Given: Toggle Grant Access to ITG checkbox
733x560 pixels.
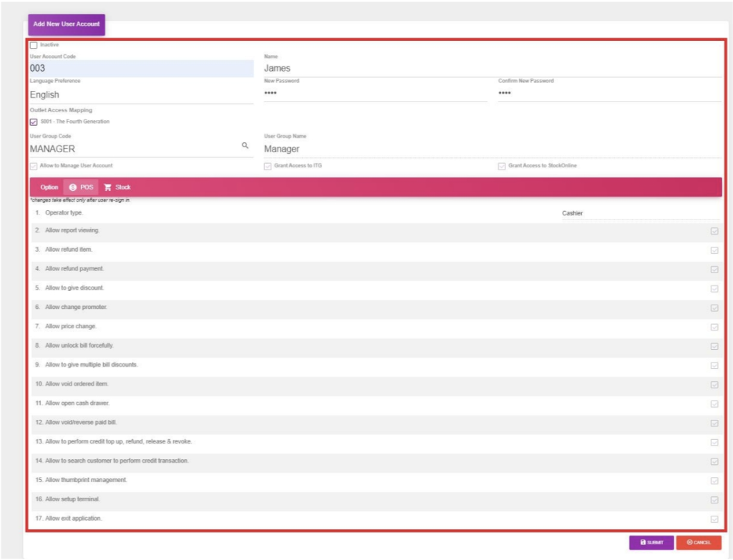Looking at the screenshot, I should click(268, 166).
